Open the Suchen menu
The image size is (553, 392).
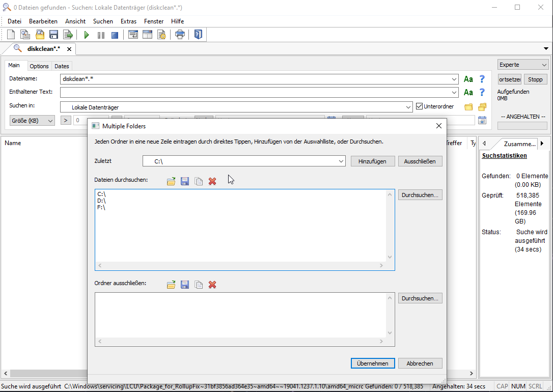click(x=103, y=21)
